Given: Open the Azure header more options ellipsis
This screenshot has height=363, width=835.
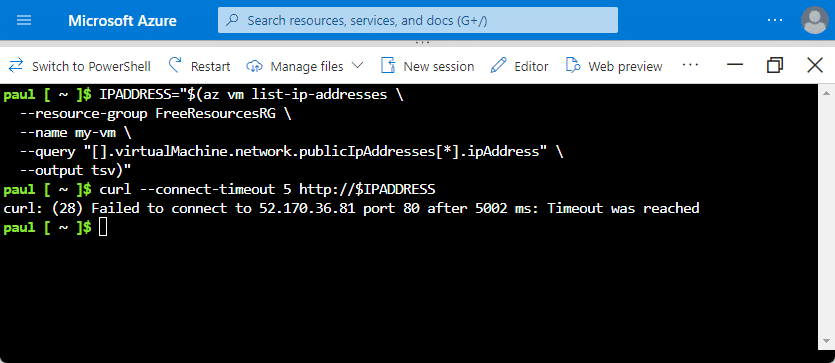Looking at the screenshot, I should coord(775,20).
